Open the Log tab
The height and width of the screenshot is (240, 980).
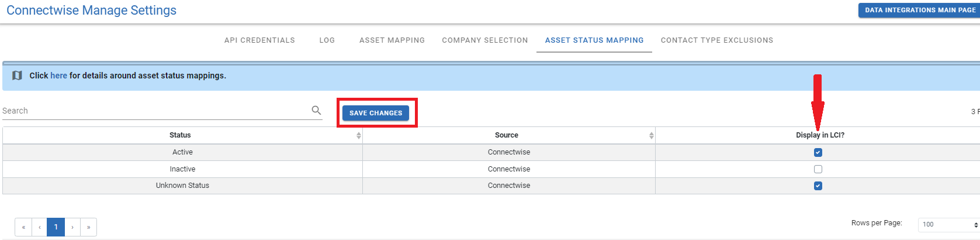[327, 40]
